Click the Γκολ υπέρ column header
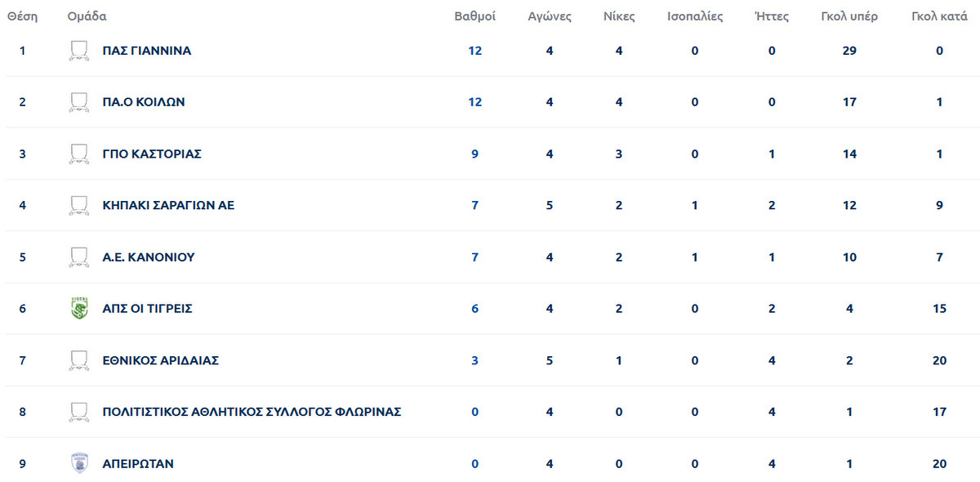Viewport: 980px width, 482px height. (x=849, y=16)
